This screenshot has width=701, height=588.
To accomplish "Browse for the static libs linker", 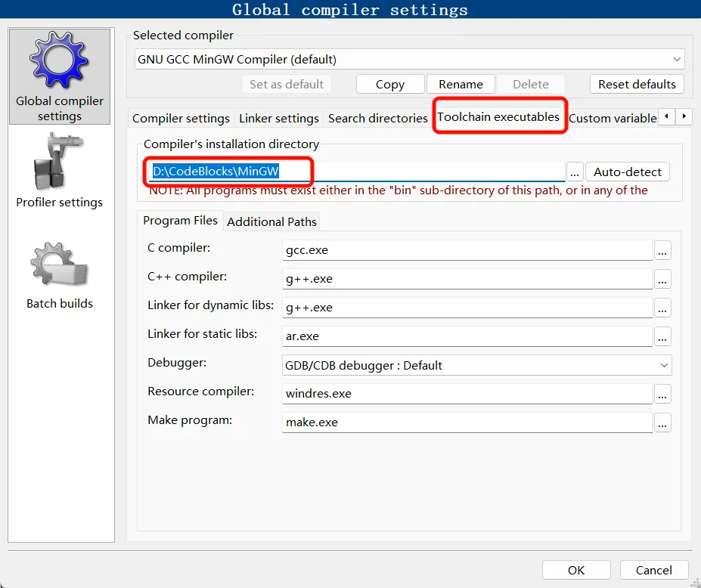I will point(662,336).
